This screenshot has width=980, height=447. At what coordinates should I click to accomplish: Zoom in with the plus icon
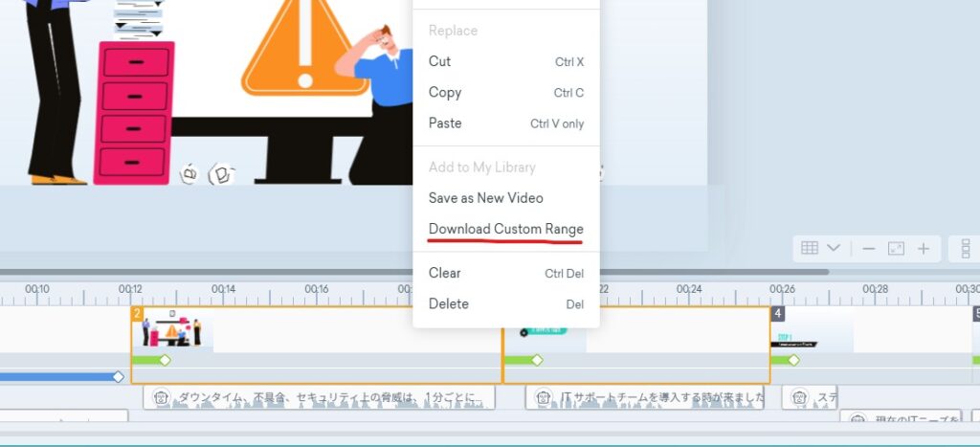pos(924,249)
